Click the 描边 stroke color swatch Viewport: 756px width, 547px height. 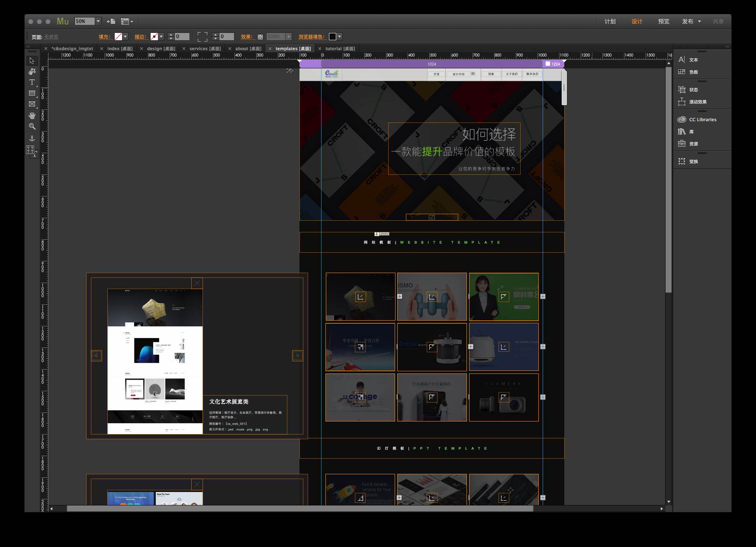[x=154, y=37]
